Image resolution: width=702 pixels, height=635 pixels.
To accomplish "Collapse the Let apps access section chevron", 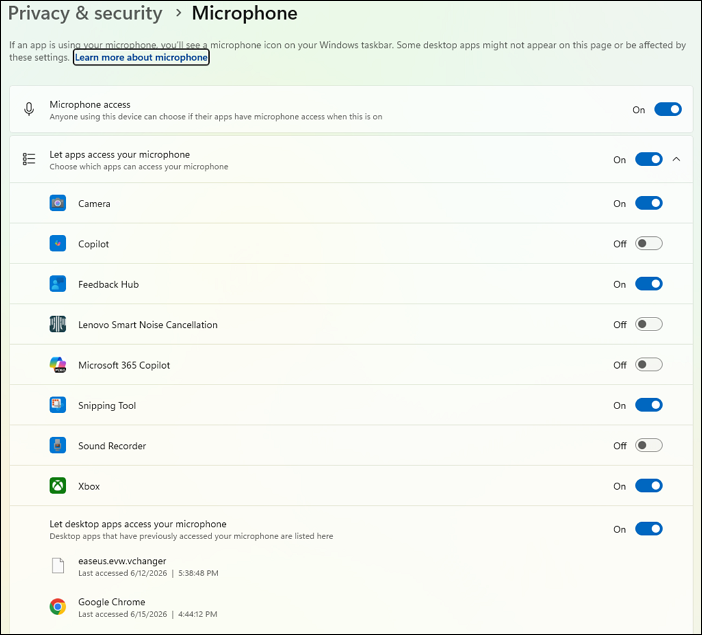I will pyautogui.click(x=676, y=159).
